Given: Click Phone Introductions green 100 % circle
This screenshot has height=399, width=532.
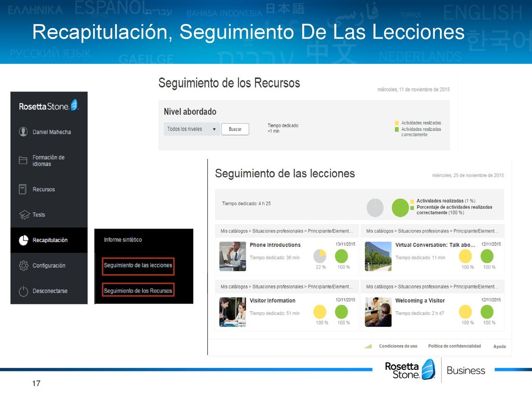Looking at the screenshot, I should click(x=341, y=256).
